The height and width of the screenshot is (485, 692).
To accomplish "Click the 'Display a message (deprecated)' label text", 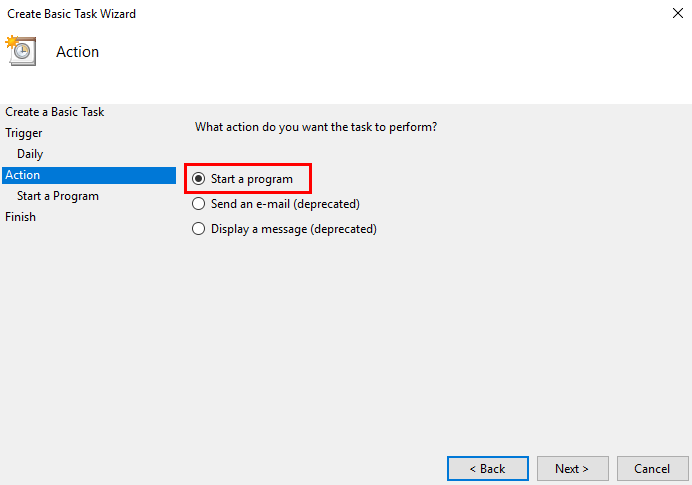I will (293, 229).
